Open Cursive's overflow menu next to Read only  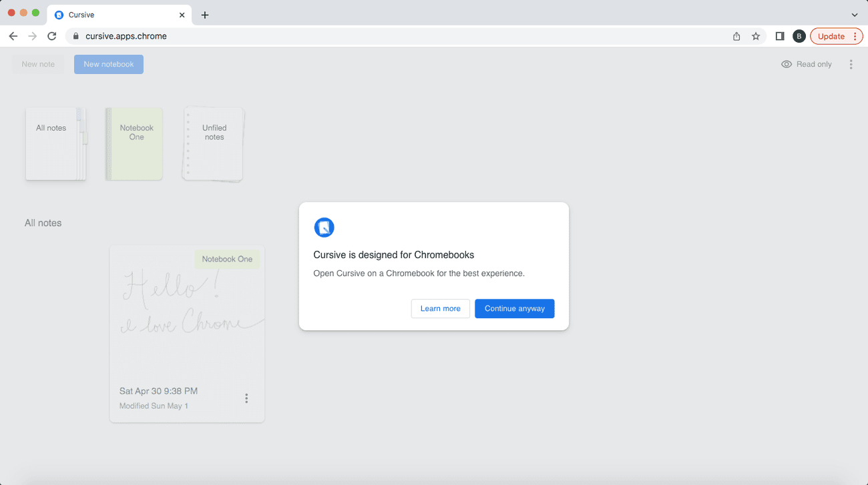(x=851, y=64)
